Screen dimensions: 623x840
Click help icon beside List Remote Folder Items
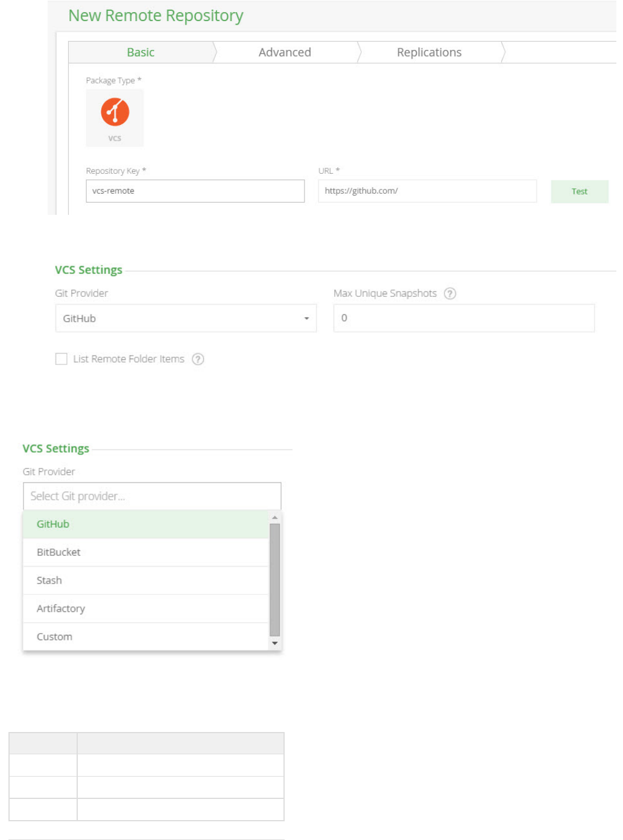[198, 360]
